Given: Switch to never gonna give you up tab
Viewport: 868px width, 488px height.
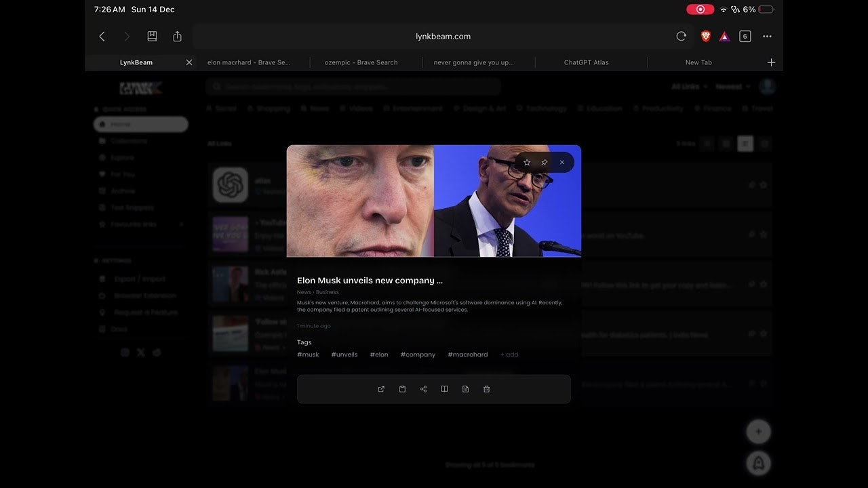Looking at the screenshot, I should 474,62.
